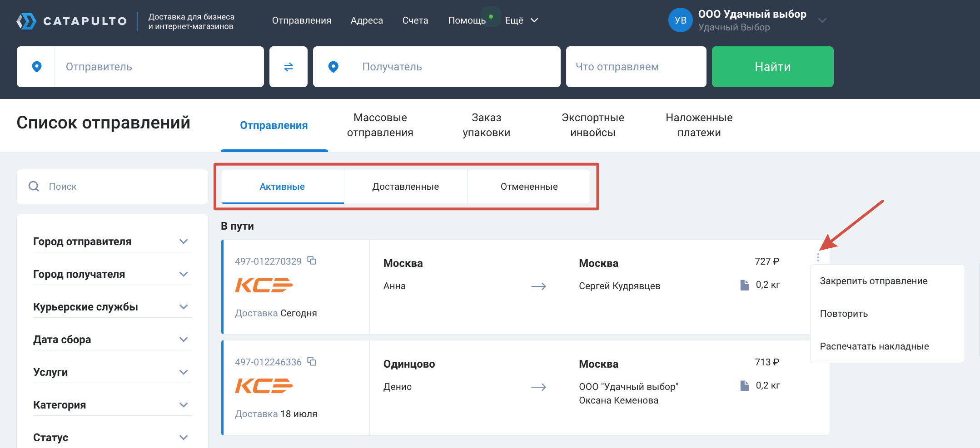Image resolution: width=980 pixels, height=448 pixels.
Task: Click into the Отправитель field
Action: click(159, 67)
